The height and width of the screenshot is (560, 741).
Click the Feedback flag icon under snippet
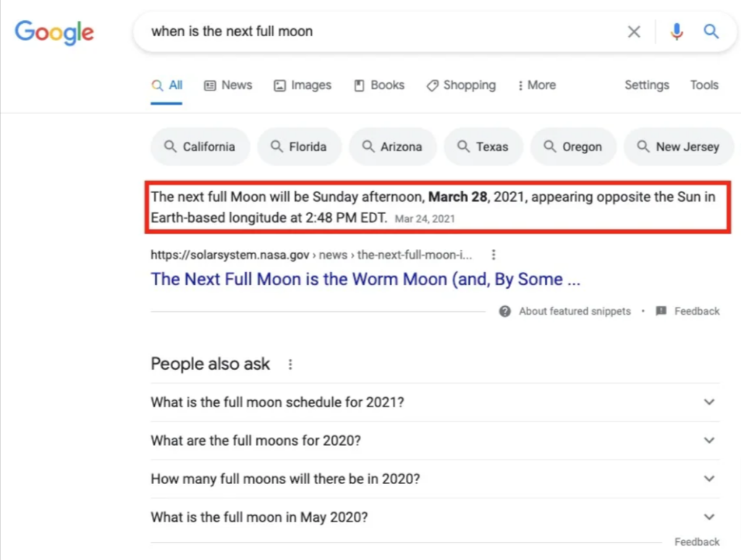coord(661,311)
